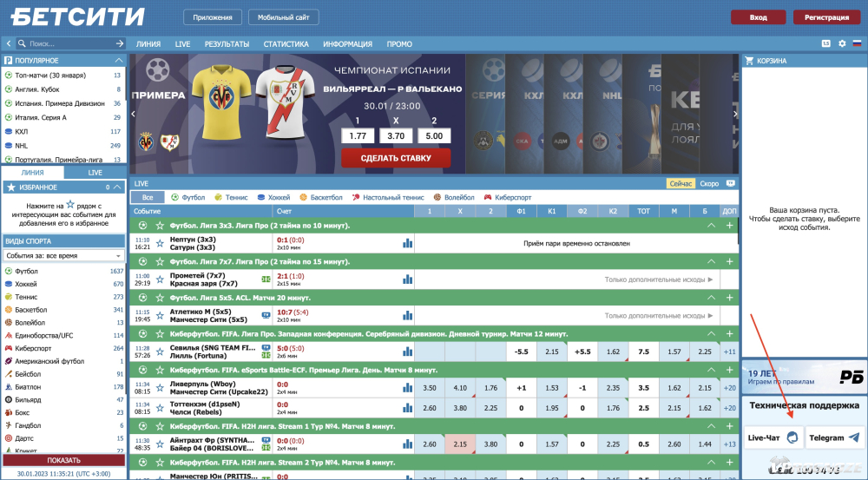Open statistics chart for Севилья match
The height and width of the screenshot is (480, 868).
[x=407, y=352]
